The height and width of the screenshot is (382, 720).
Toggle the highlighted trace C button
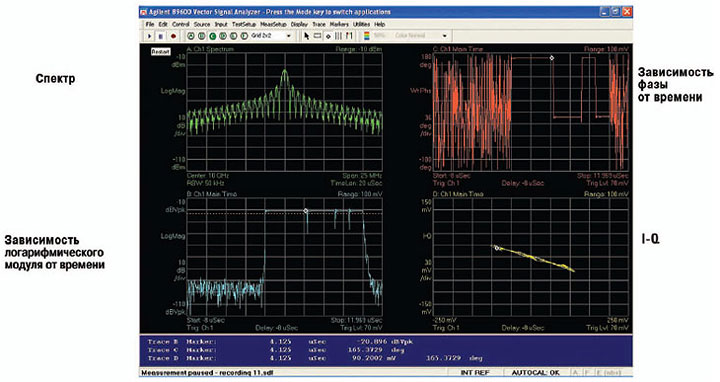coord(213,36)
